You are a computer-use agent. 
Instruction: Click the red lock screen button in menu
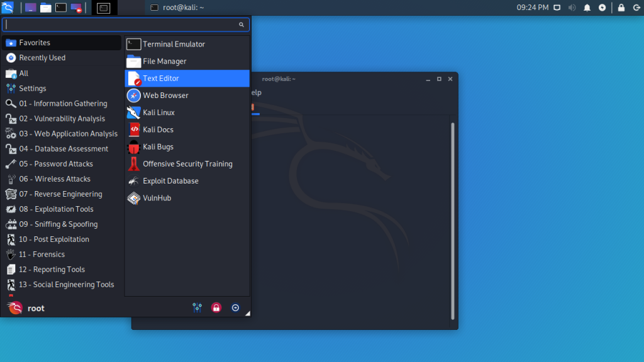[x=216, y=308]
